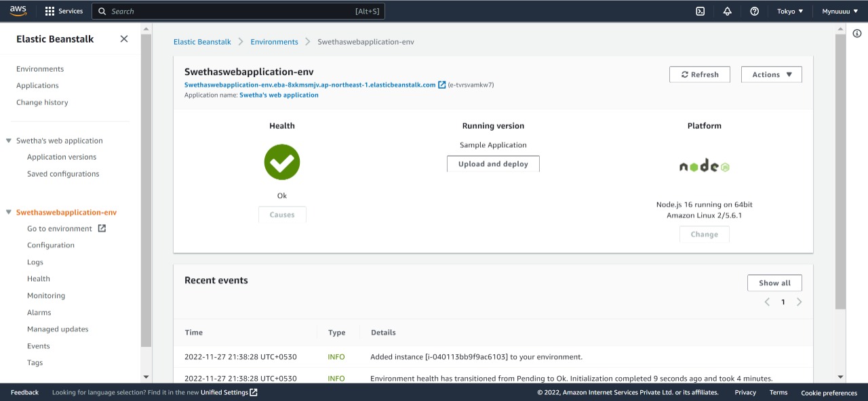This screenshot has height=401, width=868.
Task: Go to next page of recent events
Action: [799, 302]
